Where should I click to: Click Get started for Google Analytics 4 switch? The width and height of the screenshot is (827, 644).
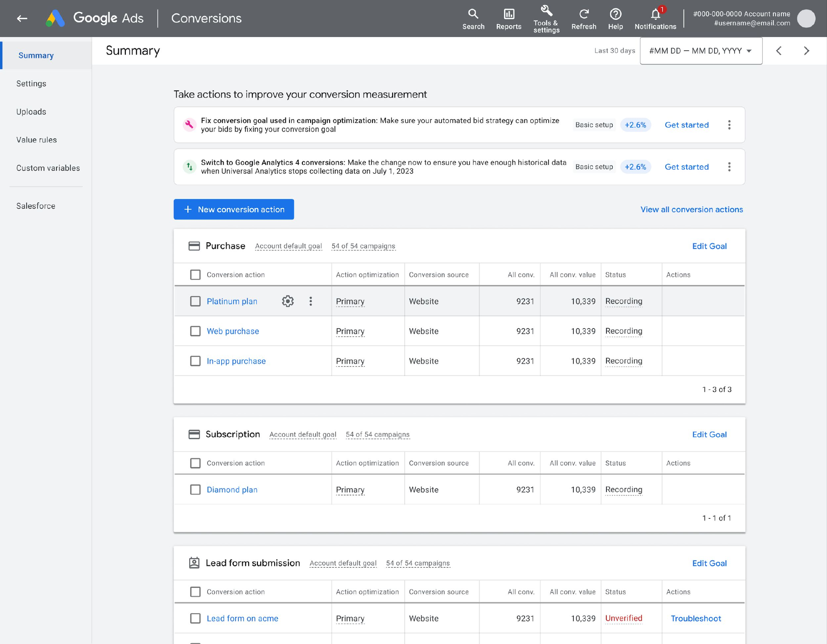tap(687, 167)
